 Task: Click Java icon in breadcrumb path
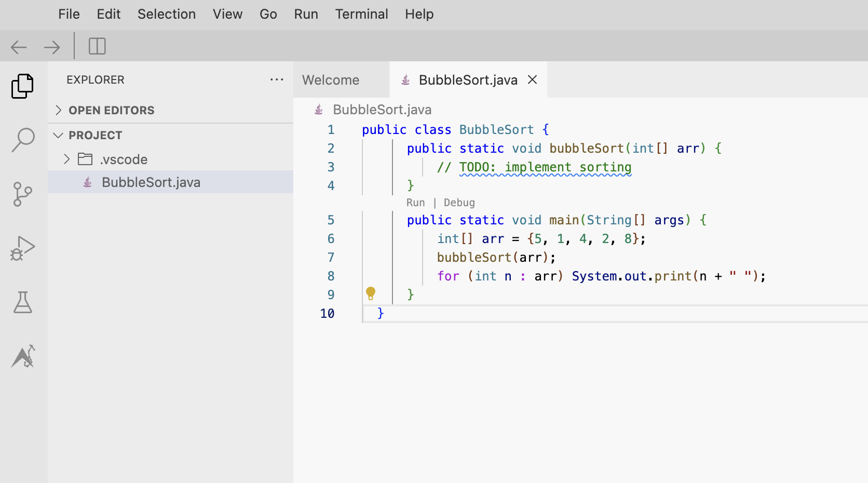319,110
